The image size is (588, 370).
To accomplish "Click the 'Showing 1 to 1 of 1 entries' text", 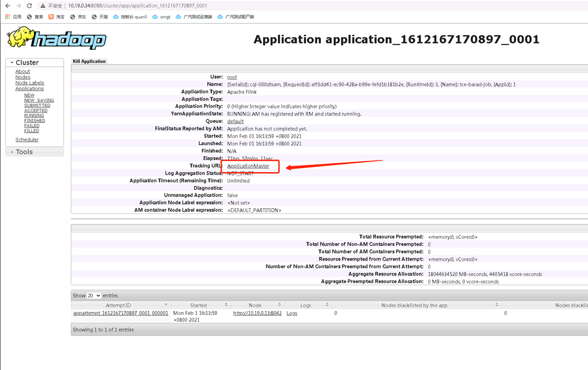I will pos(103,330).
